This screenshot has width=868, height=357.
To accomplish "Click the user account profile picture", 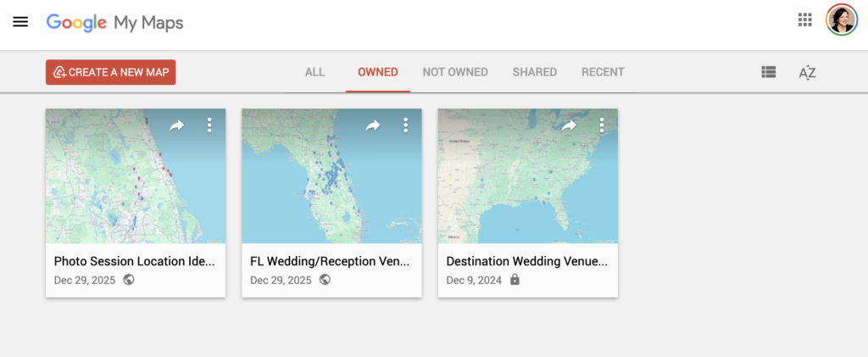I will (841, 20).
